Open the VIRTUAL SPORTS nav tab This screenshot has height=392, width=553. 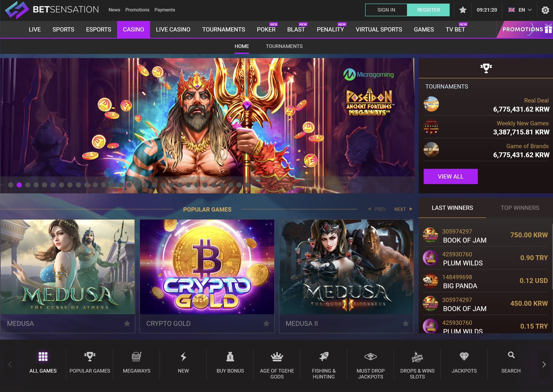pyautogui.click(x=379, y=29)
